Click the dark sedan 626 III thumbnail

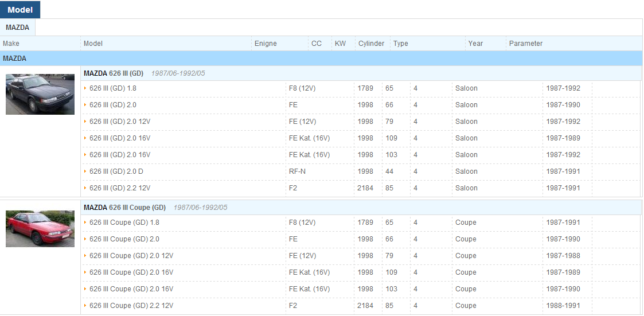[40, 94]
